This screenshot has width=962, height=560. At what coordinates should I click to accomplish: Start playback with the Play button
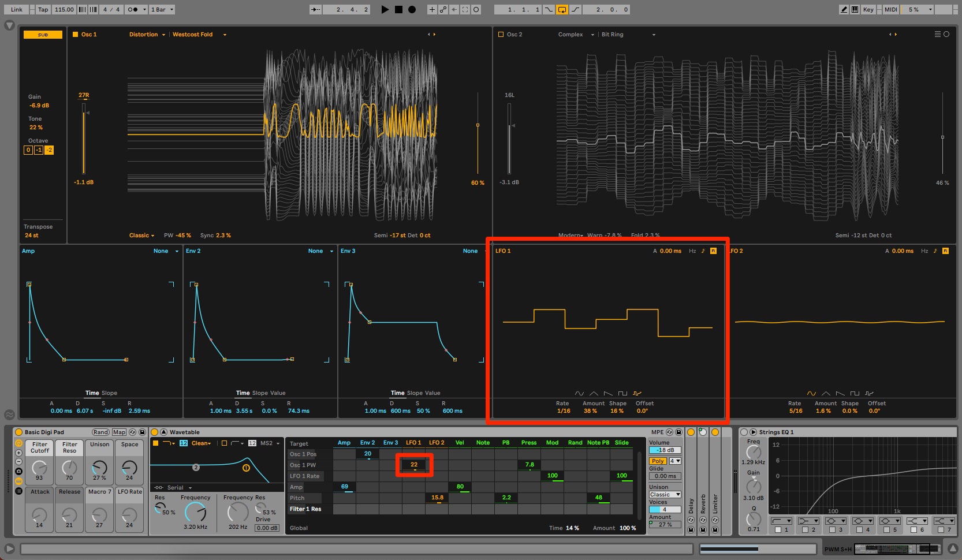(385, 9)
